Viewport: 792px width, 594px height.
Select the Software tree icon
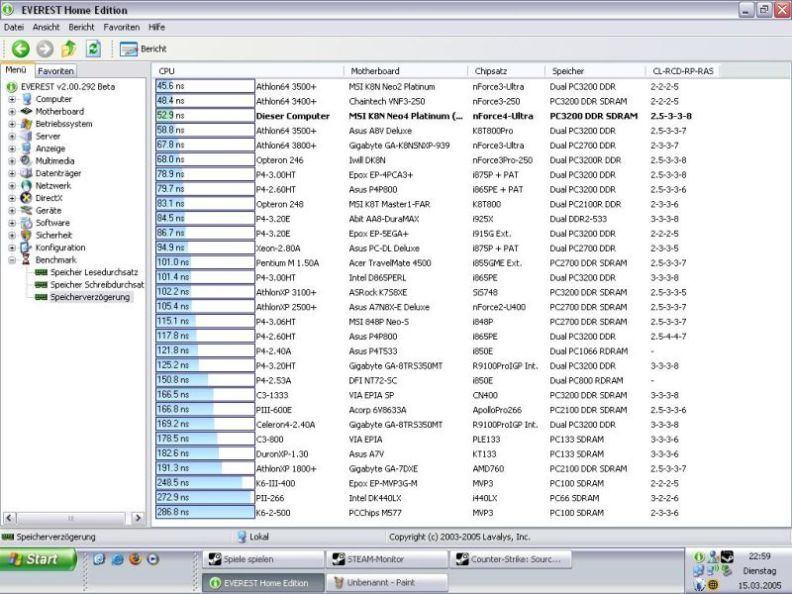[27, 223]
